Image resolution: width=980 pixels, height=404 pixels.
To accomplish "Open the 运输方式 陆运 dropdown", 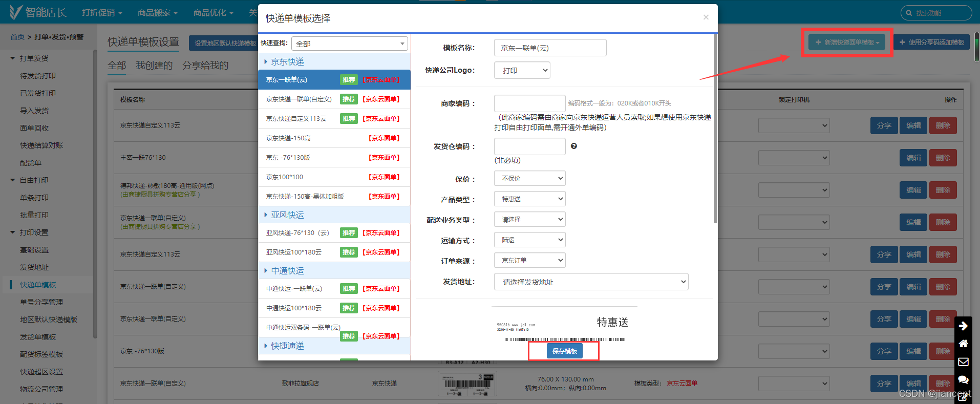I will [530, 240].
